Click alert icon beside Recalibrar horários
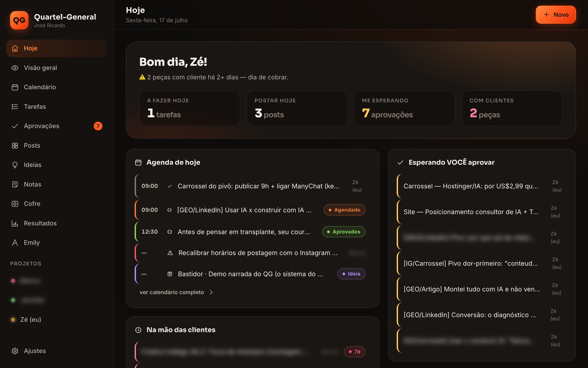 coord(170,253)
